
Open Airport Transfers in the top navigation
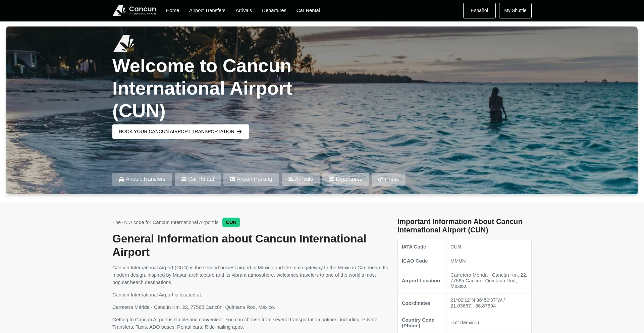coord(207,10)
